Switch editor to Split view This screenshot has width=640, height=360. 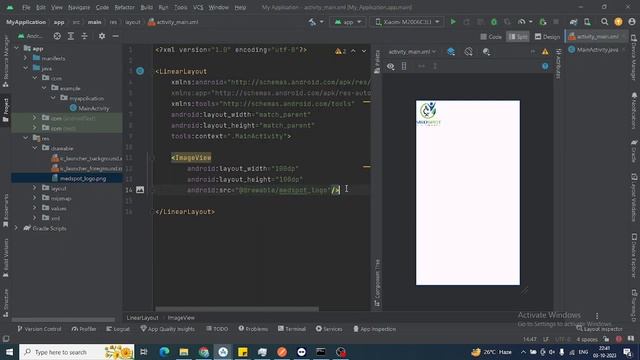click(x=518, y=37)
